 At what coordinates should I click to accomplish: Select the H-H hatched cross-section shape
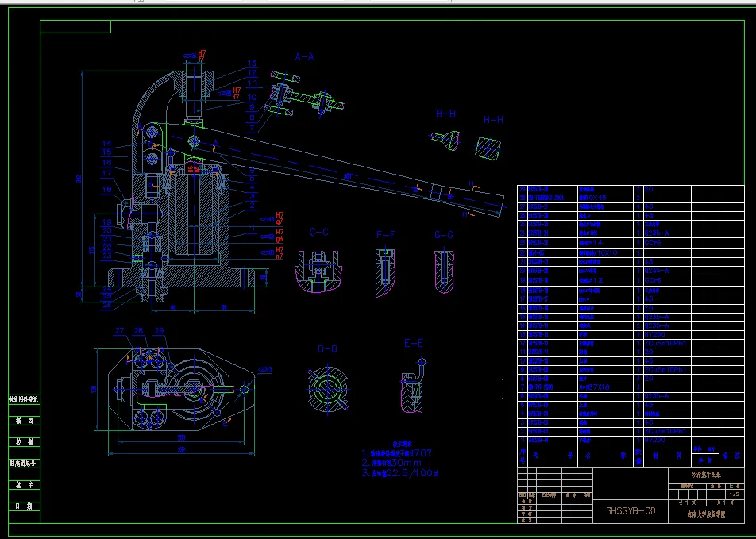point(488,148)
